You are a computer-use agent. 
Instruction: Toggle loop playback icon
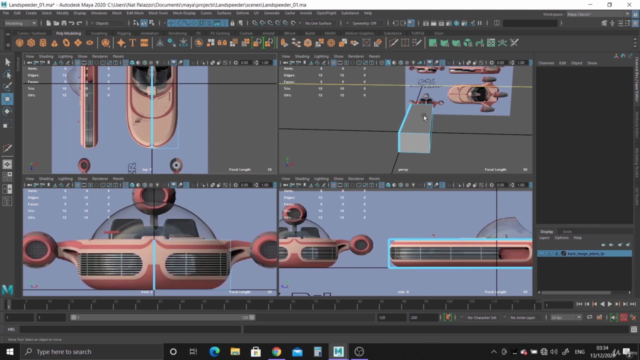(589, 317)
